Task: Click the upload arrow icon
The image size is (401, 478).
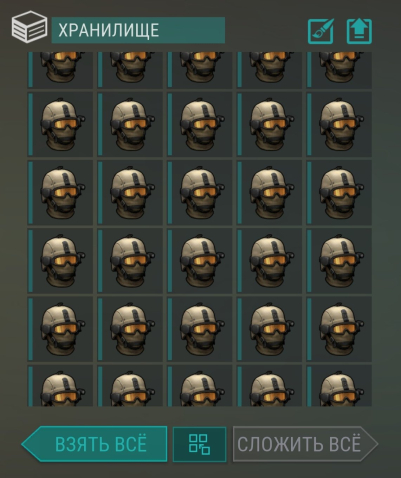Action: [x=359, y=31]
